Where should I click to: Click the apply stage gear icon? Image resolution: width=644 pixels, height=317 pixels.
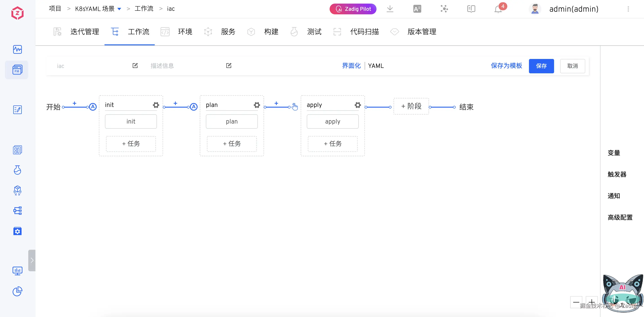click(358, 105)
